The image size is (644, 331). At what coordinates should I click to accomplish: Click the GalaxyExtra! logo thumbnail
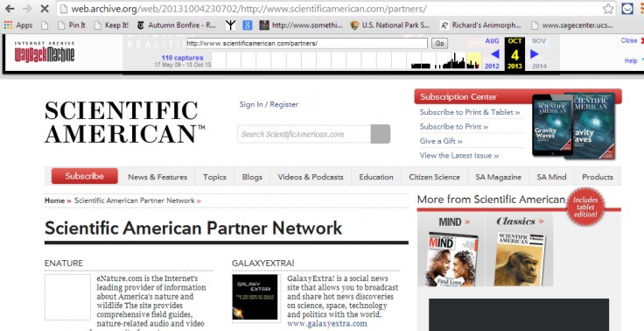click(x=255, y=297)
